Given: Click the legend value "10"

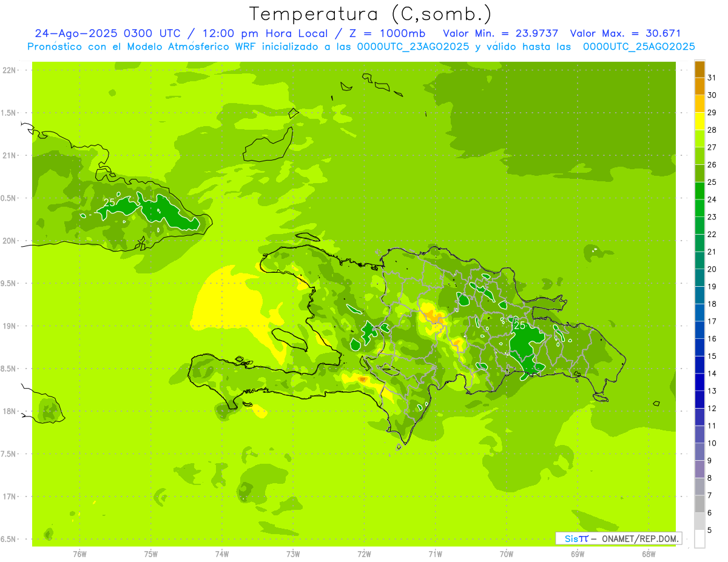Looking at the screenshot, I should [712, 443].
